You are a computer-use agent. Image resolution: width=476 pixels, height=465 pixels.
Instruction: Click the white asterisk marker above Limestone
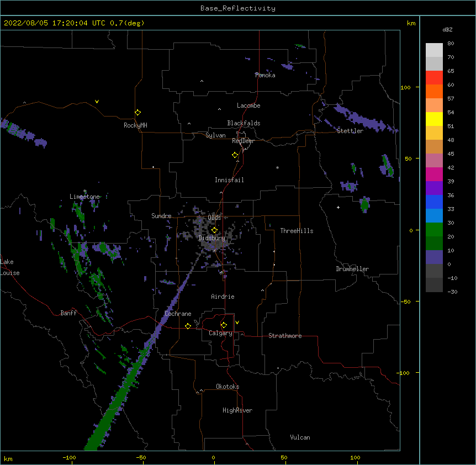[x=85, y=191]
